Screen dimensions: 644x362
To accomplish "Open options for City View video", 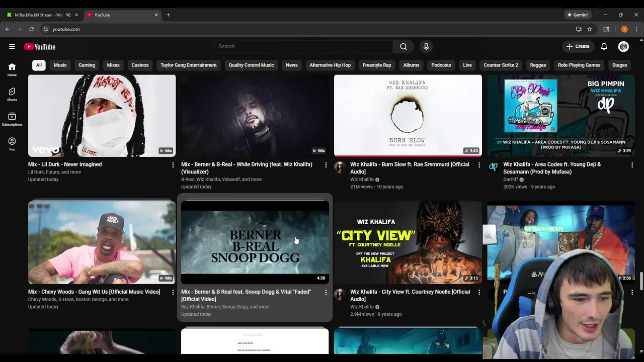I will pyautogui.click(x=479, y=292).
